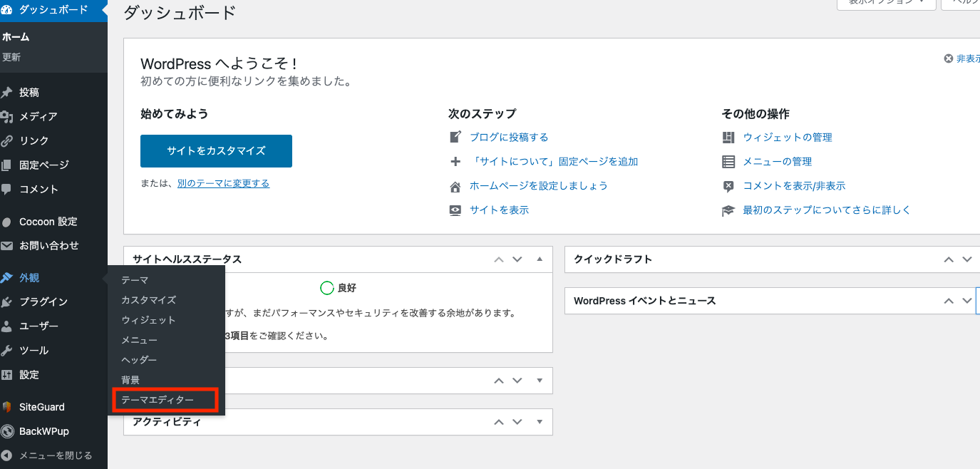Collapse the サイトヘルスステータス panel
This screenshot has height=469, width=980.
[540, 259]
